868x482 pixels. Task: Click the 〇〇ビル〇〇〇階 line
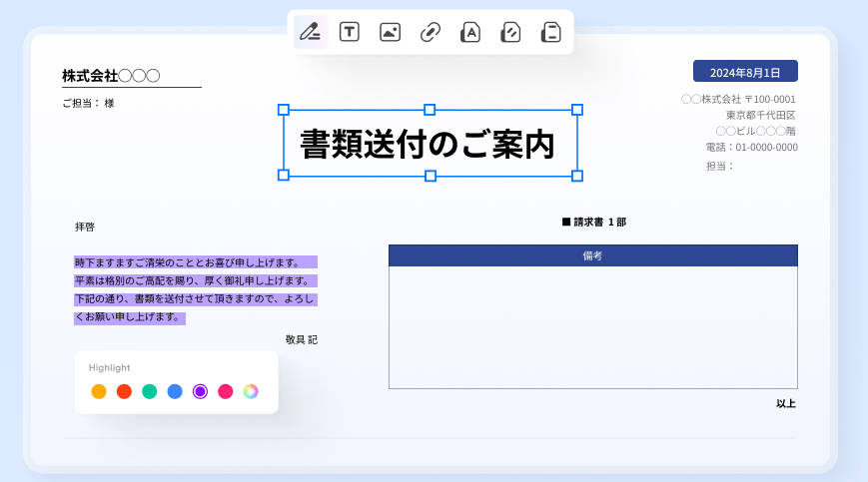pyautogui.click(x=755, y=131)
